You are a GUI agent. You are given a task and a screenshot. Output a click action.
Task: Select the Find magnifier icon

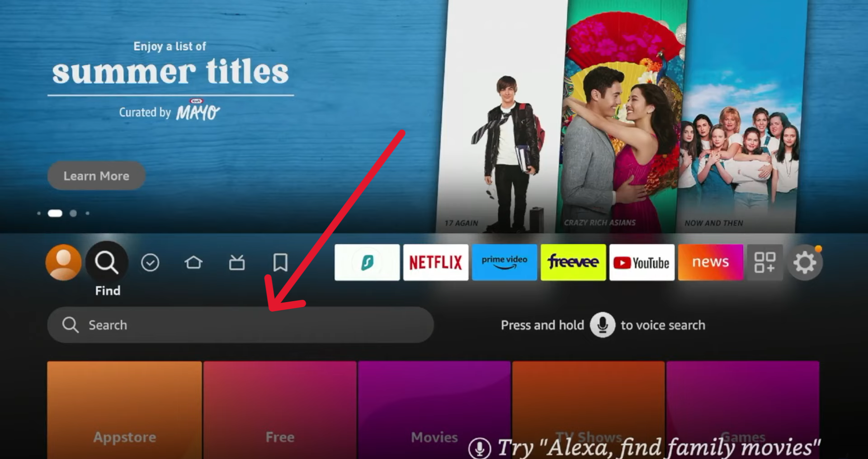107,262
